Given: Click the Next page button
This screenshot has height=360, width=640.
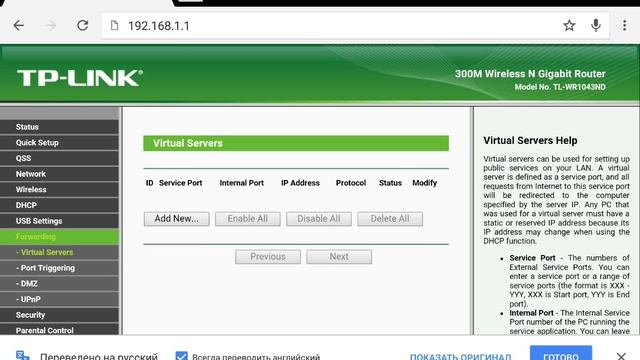Looking at the screenshot, I should pos(339,257).
